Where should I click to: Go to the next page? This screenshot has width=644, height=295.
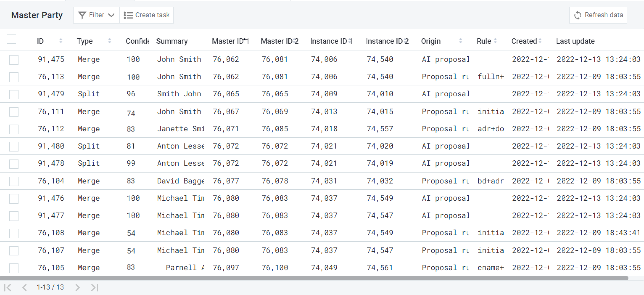point(78,287)
